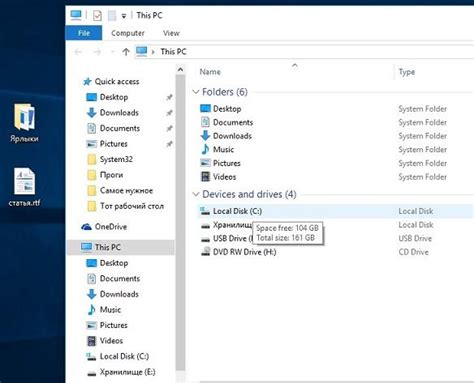
Task: Open the Самое нужное folder in Quick access
Action: [x=120, y=190]
